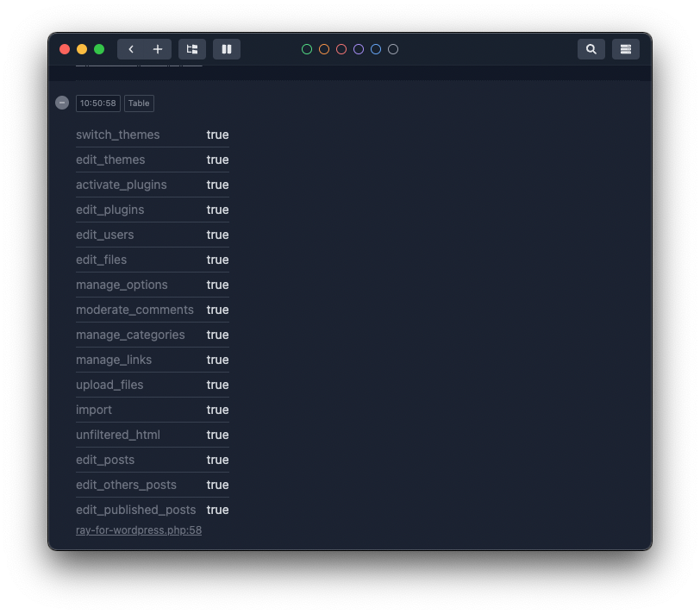This screenshot has height=614, width=700.
Task: Click the back arrow toolbar button
Action: [x=131, y=49]
